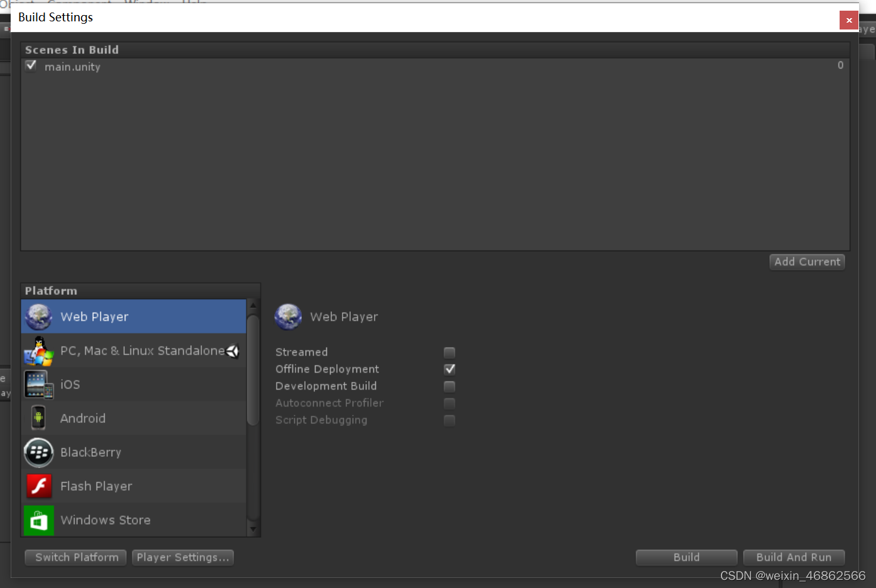The height and width of the screenshot is (588, 876).
Task: Toggle the Script Debugging checkbox
Action: click(449, 420)
